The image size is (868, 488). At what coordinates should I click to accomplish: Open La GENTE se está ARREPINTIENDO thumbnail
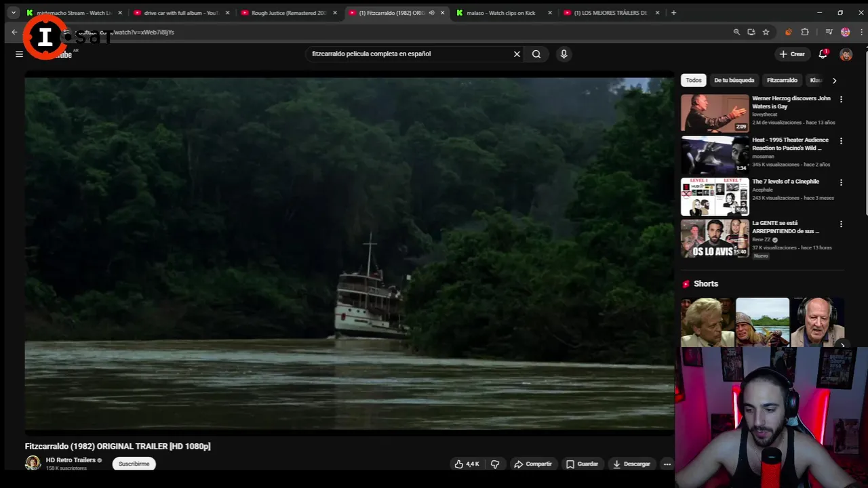[x=715, y=238]
